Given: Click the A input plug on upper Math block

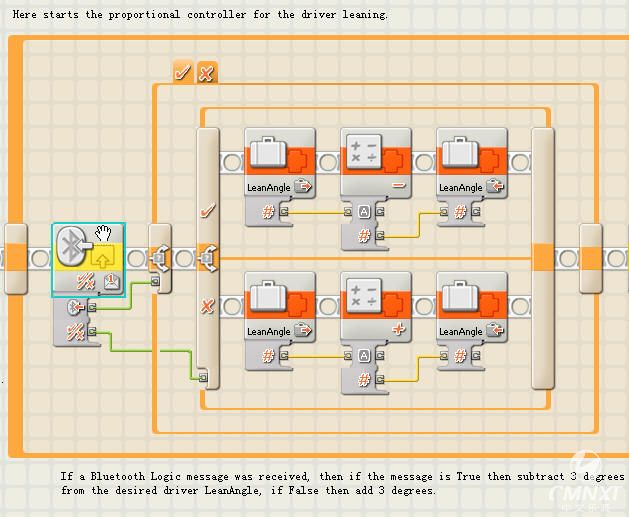Looking at the screenshot, I should coord(347,212).
